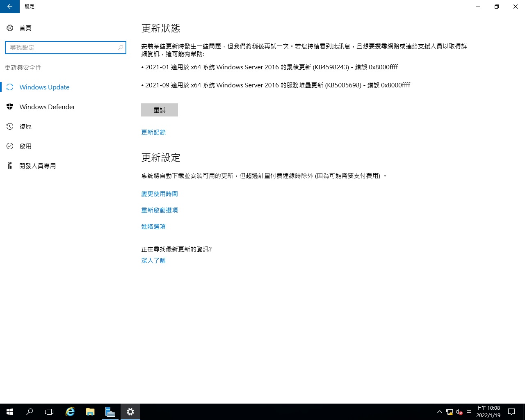
Task: Open the Action Center notification icon
Action: pyautogui.click(x=511, y=412)
